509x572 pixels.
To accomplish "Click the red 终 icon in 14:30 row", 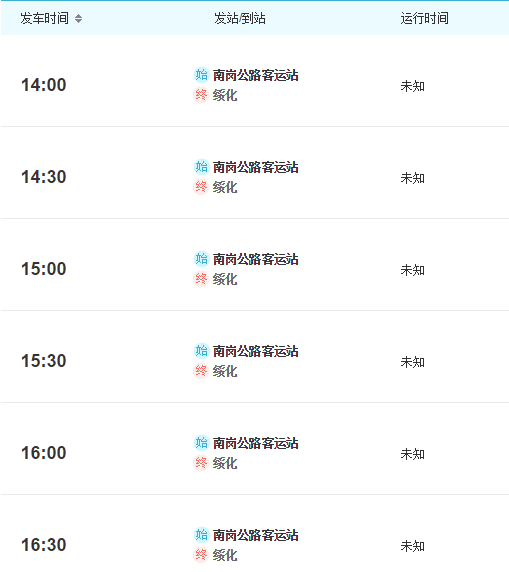I will 201,187.
